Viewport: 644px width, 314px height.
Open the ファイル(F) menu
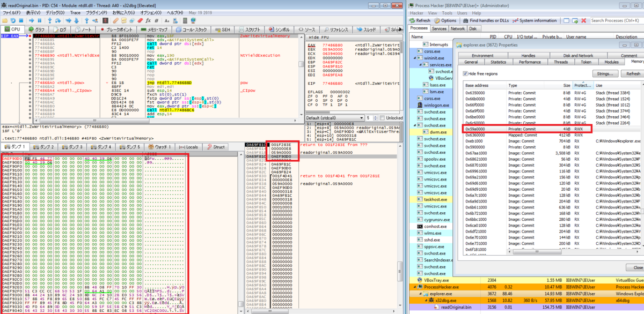(x=12, y=12)
